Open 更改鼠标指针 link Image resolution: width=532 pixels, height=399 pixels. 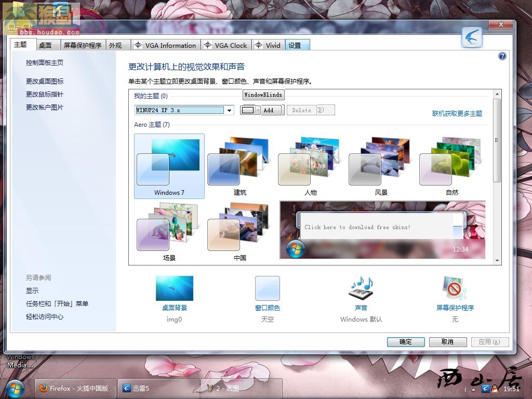click(45, 95)
